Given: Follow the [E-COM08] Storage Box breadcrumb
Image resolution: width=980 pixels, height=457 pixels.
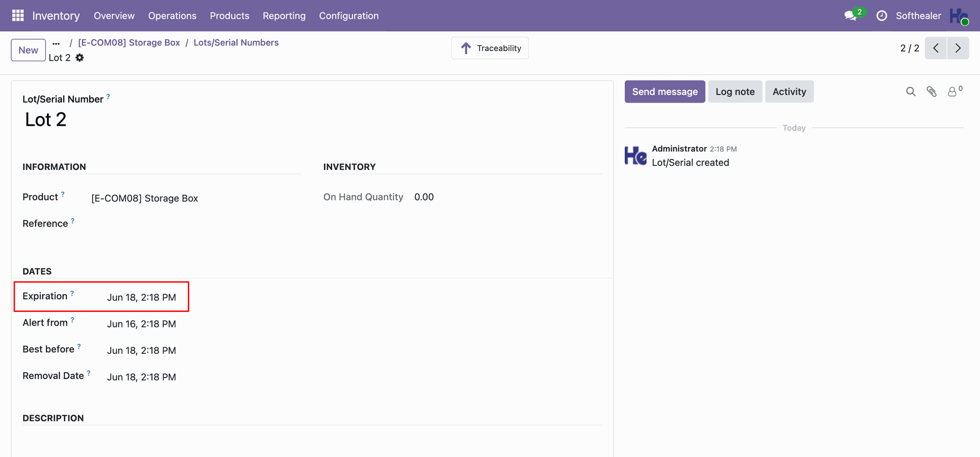Looking at the screenshot, I should point(129,43).
